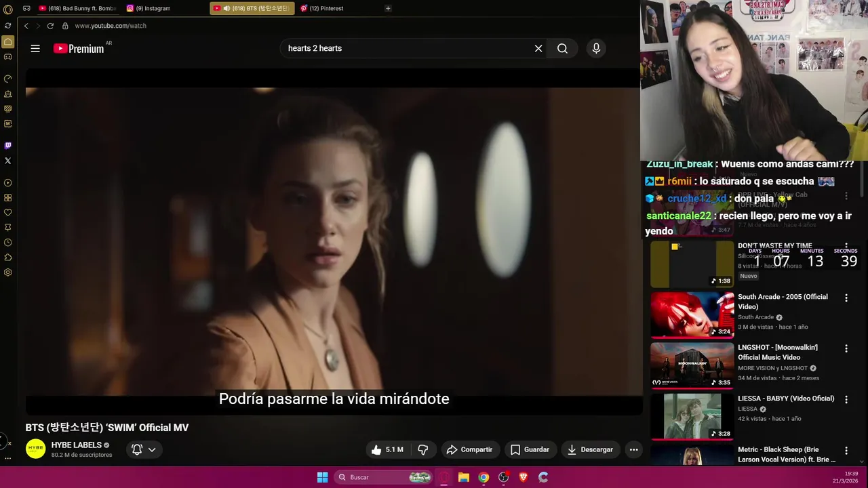Viewport: 868px width, 488px height.
Task: Open a new tab with the plus button
Action: [x=388, y=8]
